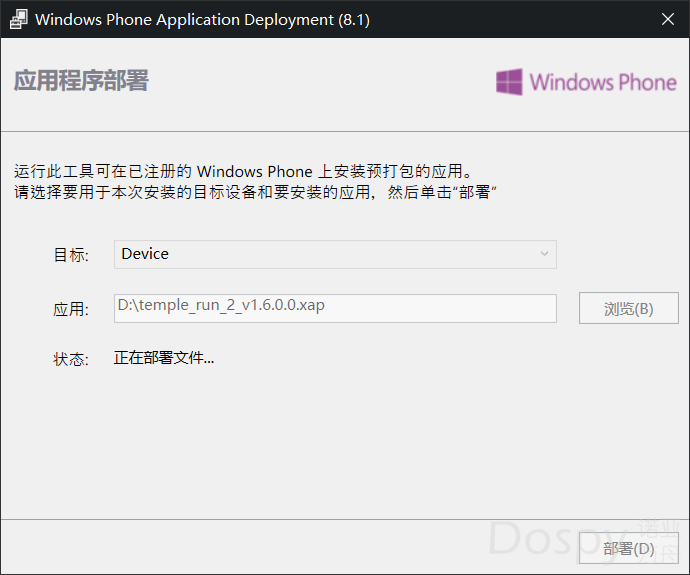Click the window title text 'Windows Phone Application Deployment (8.1)'
Screen dimensions: 690x575
click(x=202, y=20)
